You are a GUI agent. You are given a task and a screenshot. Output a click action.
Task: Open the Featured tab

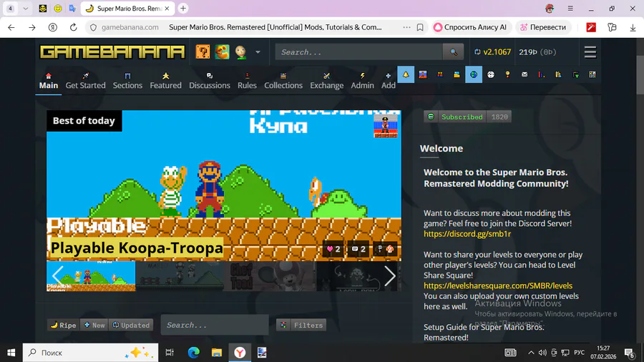click(165, 80)
